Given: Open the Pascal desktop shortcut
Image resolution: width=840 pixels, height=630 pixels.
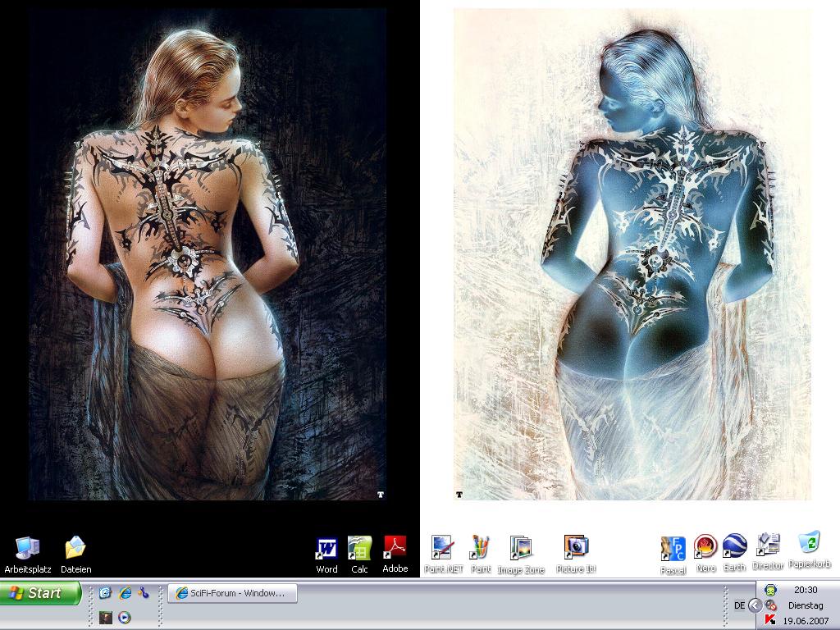Looking at the screenshot, I should point(673,549).
